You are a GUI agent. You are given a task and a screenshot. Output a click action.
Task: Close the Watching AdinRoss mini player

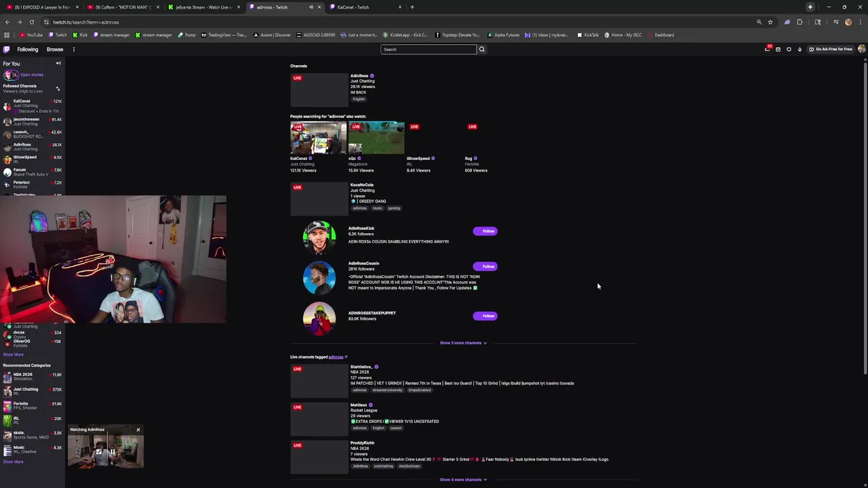[x=138, y=430]
